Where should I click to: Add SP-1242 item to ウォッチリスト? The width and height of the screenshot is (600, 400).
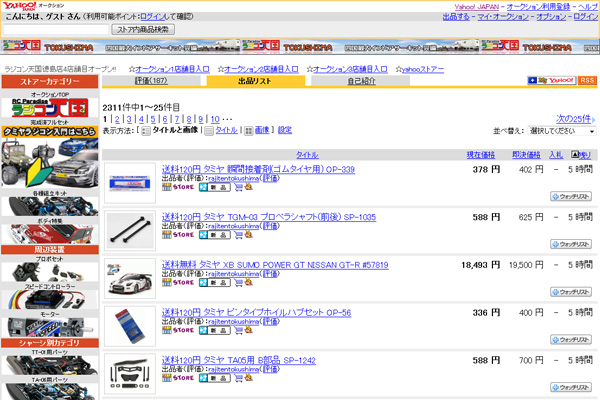click(x=571, y=387)
